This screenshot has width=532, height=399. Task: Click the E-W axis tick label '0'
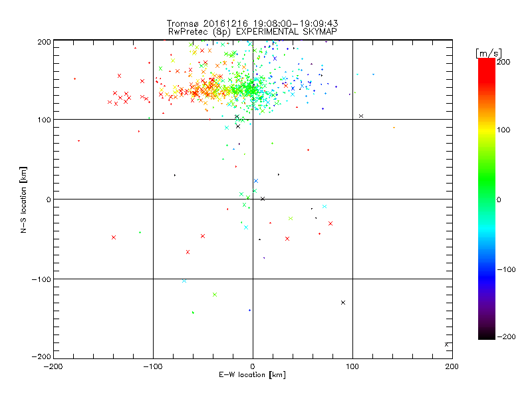click(x=253, y=366)
